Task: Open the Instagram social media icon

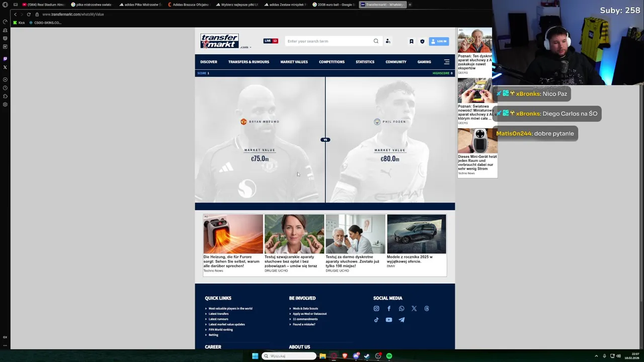Action: (x=376, y=309)
